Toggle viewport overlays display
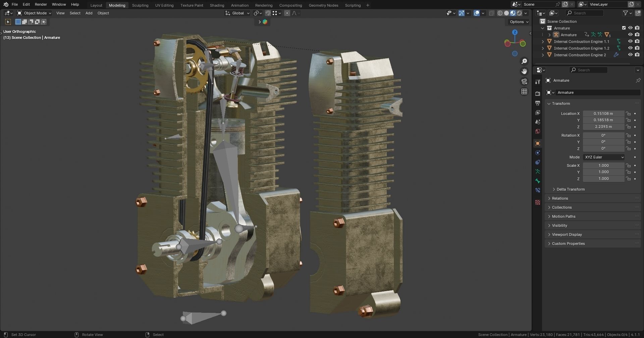Image resolution: width=644 pixels, height=338 pixels. coord(477,13)
